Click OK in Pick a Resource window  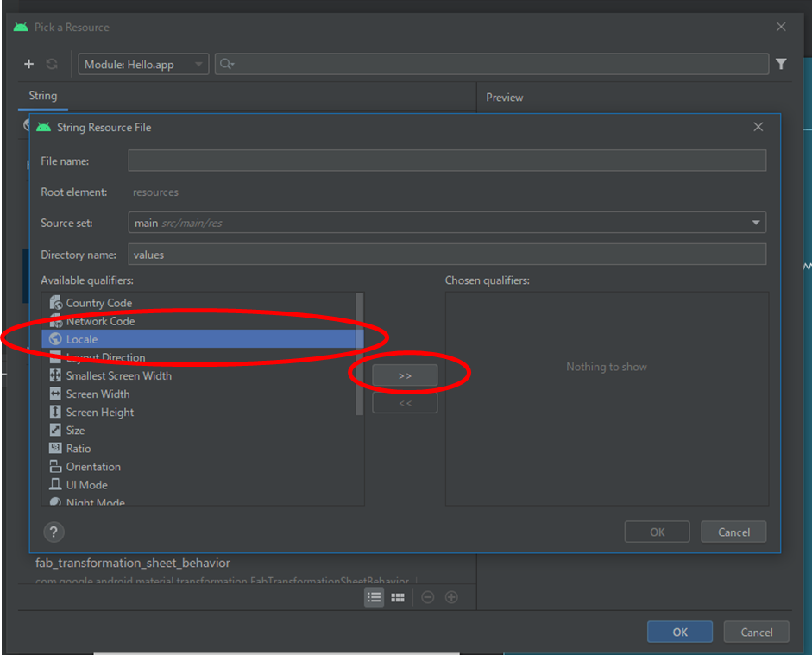coord(680,632)
